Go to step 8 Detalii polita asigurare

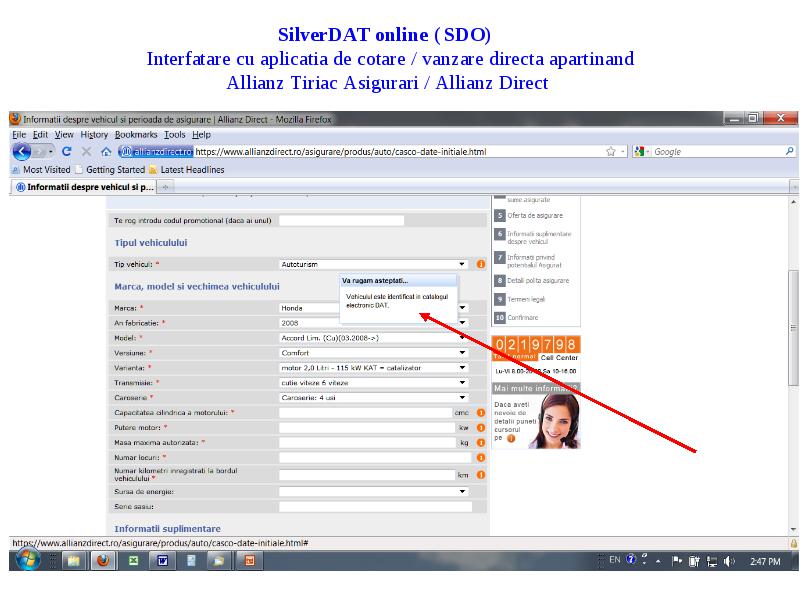532,281
